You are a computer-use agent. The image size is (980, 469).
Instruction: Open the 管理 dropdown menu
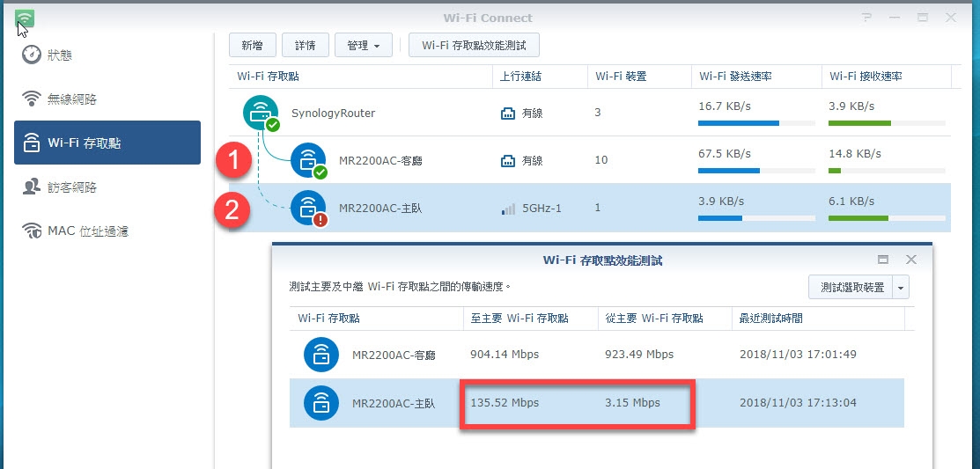point(364,46)
